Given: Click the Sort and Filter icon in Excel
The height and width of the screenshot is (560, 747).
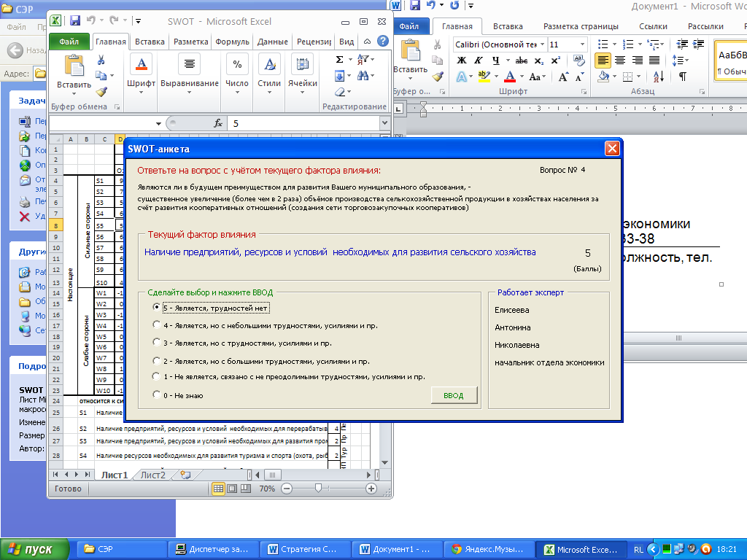Looking at the screenshot, I should coord(363,60).
